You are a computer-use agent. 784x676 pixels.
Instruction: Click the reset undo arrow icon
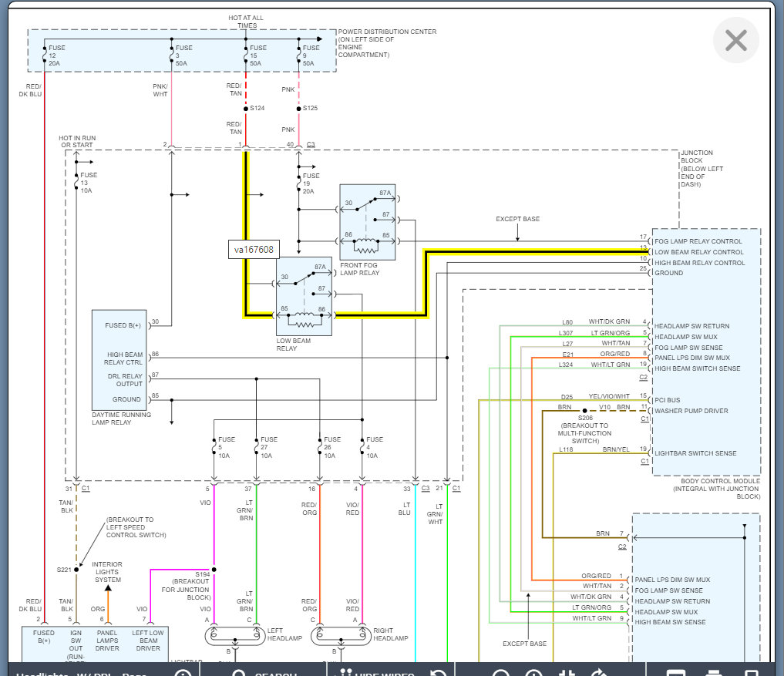pos(438,672)
